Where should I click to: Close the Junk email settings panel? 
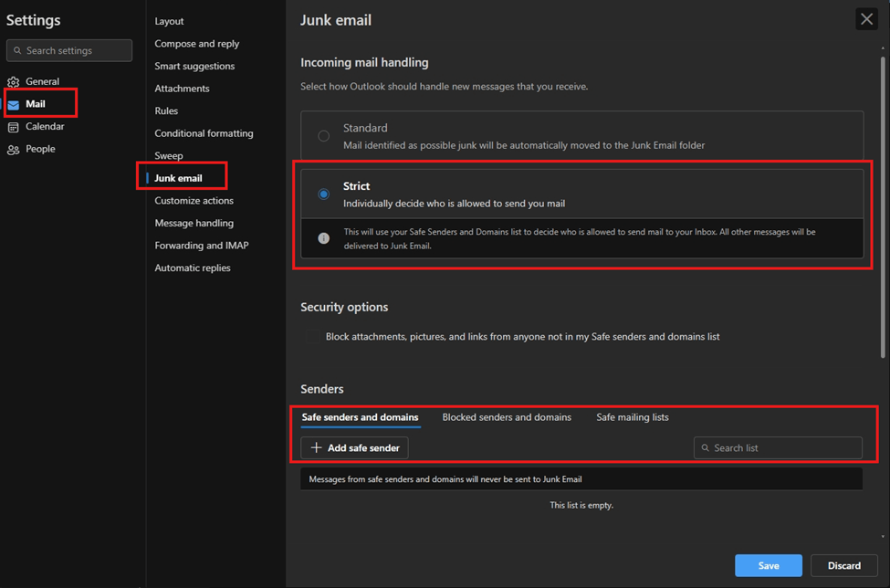(x=866, y=19)
